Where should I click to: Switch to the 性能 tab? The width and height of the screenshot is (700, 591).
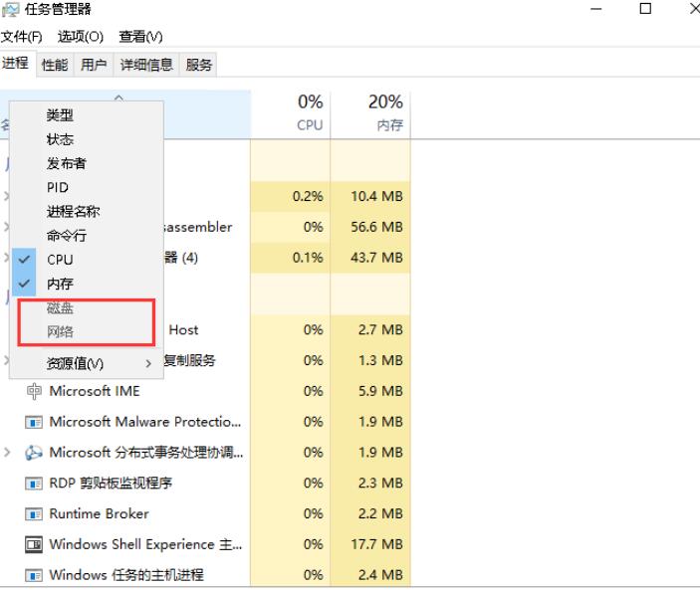[55, 65]
